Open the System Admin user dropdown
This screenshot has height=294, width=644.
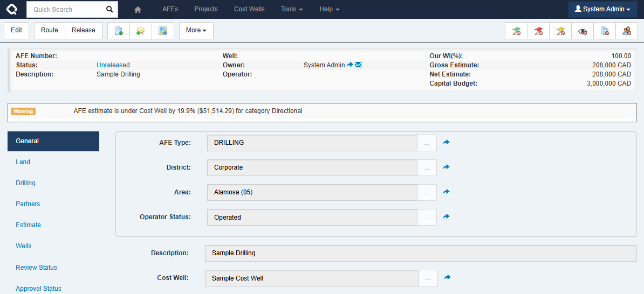[602, 9]
